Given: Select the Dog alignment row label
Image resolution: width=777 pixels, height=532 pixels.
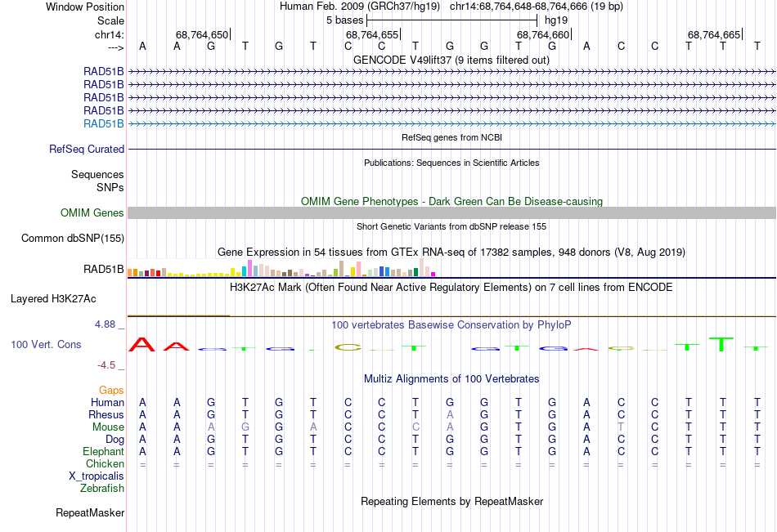Looking at the screenshot, I should click(x=115, y=440).
